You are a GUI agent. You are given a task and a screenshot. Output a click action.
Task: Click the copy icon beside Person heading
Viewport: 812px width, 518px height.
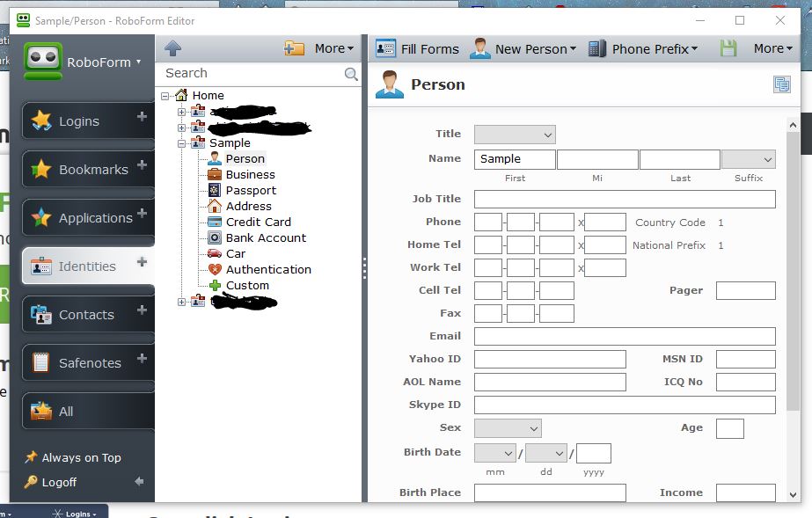pyautogui.click(x=782, y=84)
